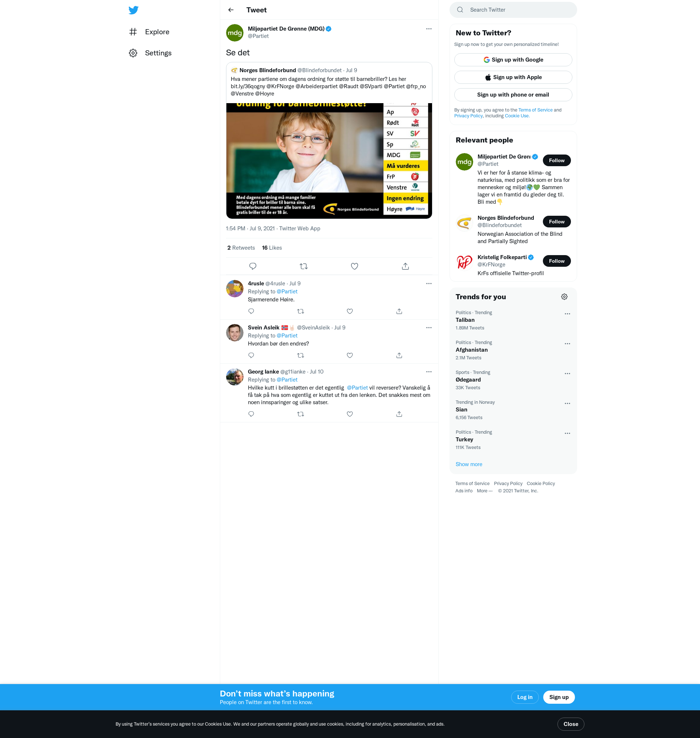Follow Kristelig Folkeparti
This screenshot has height=738, width=700.
(x=556, y=261)
